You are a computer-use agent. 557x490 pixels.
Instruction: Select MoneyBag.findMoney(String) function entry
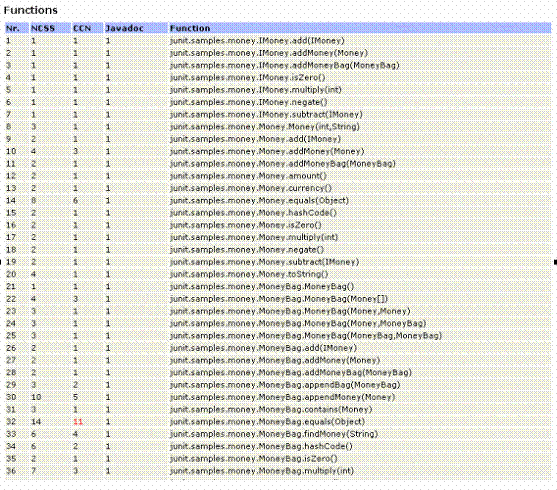click(274, 434)
